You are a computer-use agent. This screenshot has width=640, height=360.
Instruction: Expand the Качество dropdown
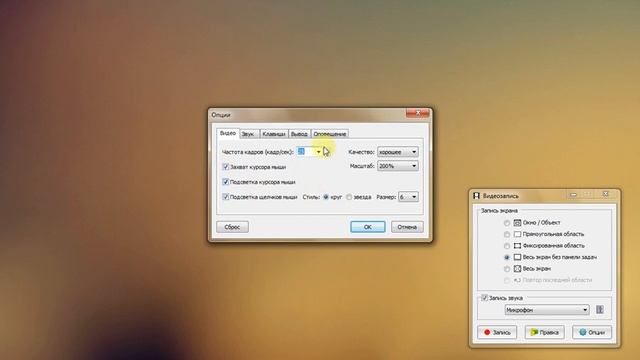pyautogui.click(x=398, y=152)
